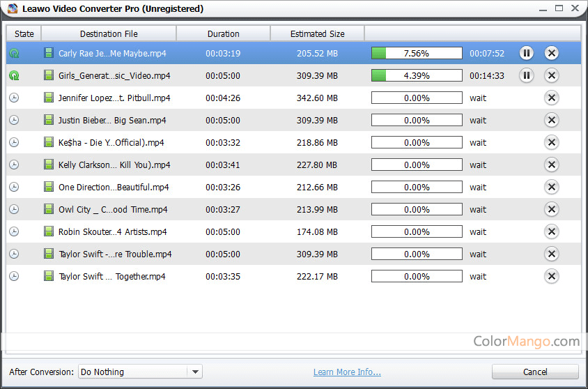588x389 pixels.
Task: Cancel the Jennifer Lopez file conversion
Action: tap(551, 98)
